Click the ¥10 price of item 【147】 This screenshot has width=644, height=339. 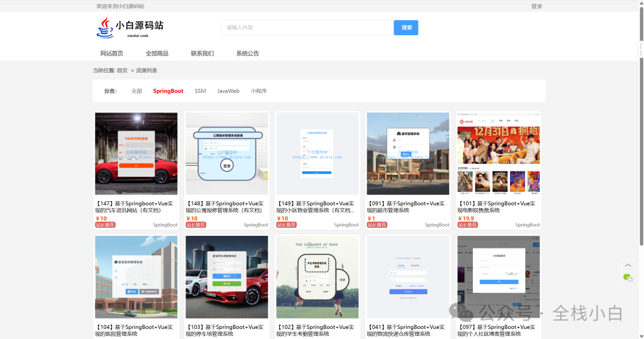pos(101,218)
